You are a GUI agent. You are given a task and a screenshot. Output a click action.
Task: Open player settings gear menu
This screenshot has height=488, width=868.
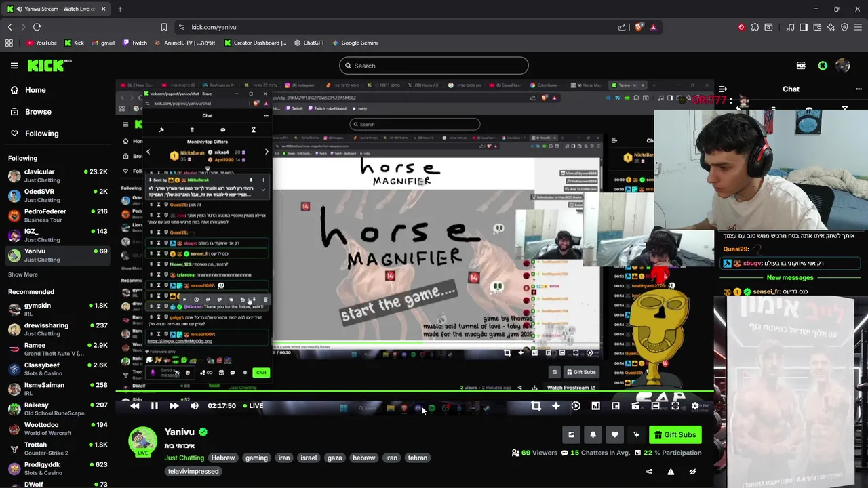click(695, 406)
